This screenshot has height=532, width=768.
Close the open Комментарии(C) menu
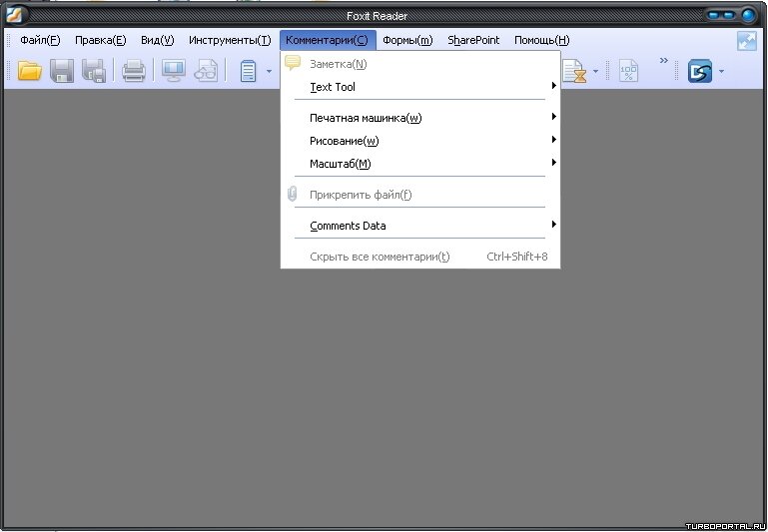328,40
